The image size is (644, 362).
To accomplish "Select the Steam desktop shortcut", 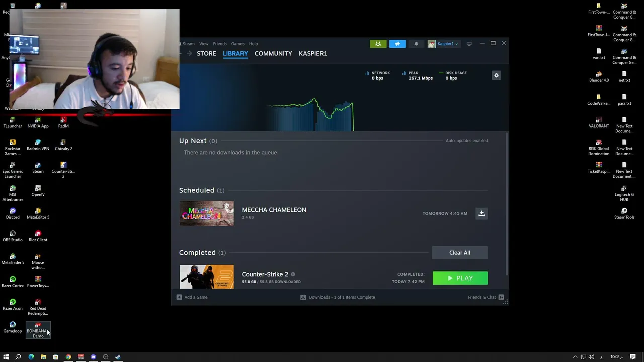I will [x=38, y=167].
